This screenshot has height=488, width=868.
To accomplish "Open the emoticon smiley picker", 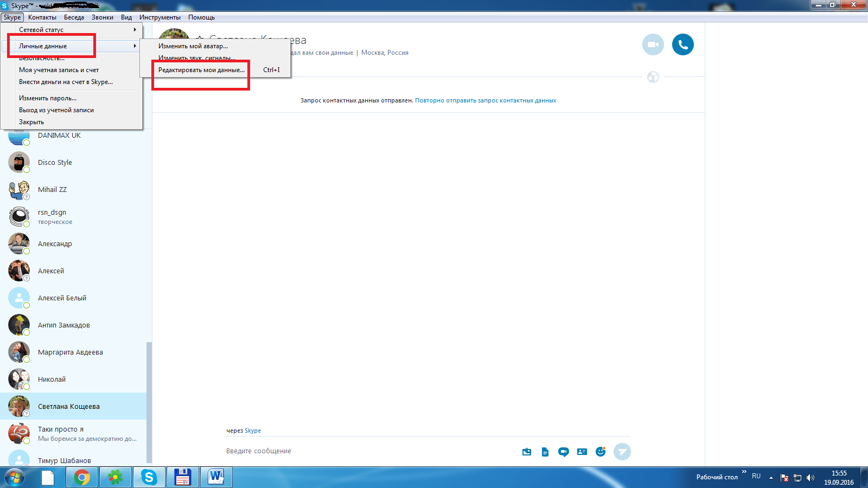I will point(601,452).
